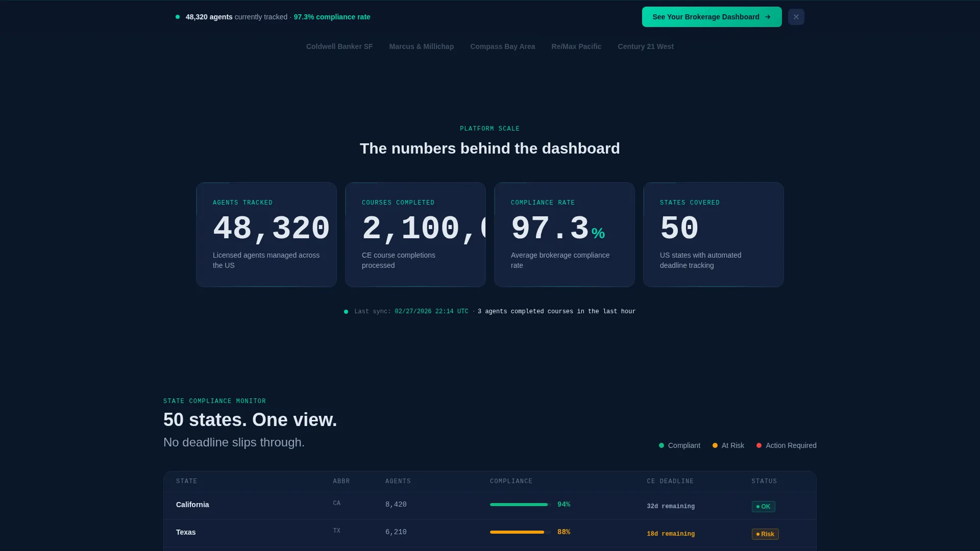Click '3 agents completed courses' text
This screenshot has width=980, height=551.
tap(556, 311)
